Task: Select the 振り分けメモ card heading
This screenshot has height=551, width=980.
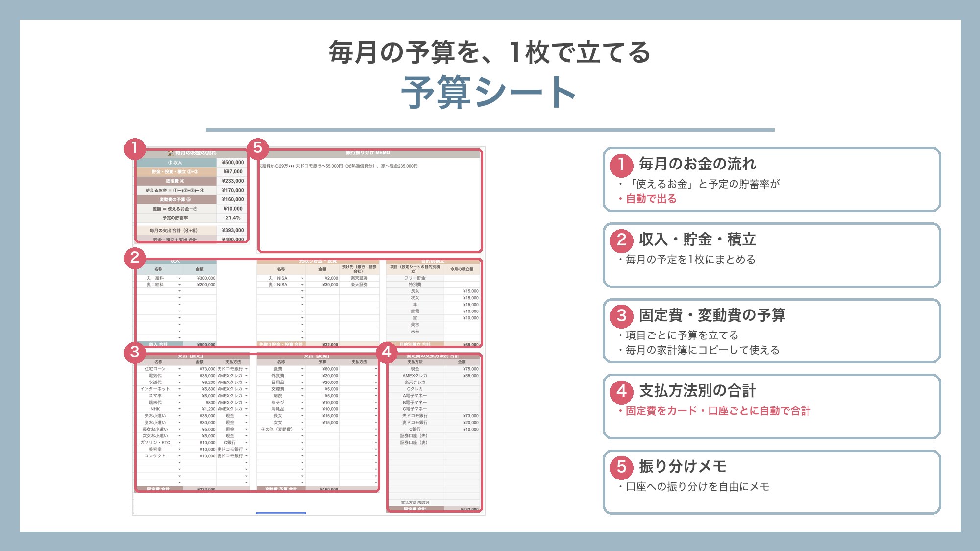Action: coord(683,466)
